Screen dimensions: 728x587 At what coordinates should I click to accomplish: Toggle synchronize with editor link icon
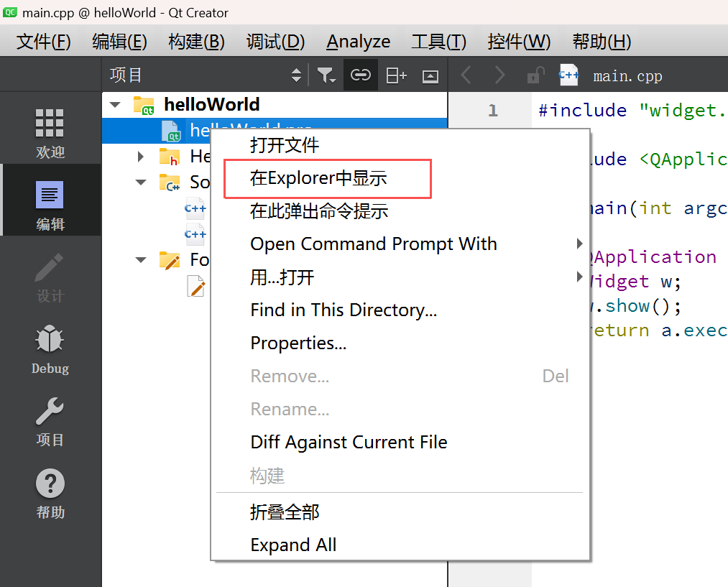(x=361, y=75)
